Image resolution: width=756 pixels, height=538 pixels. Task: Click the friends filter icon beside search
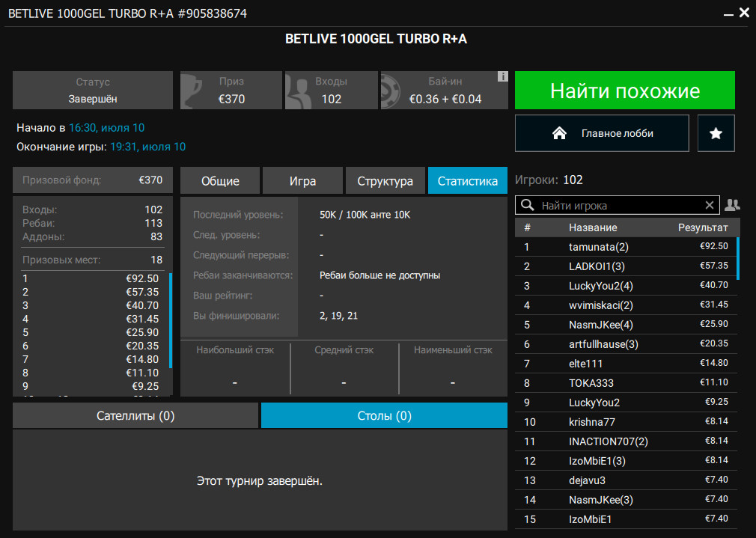coord(732,205)
